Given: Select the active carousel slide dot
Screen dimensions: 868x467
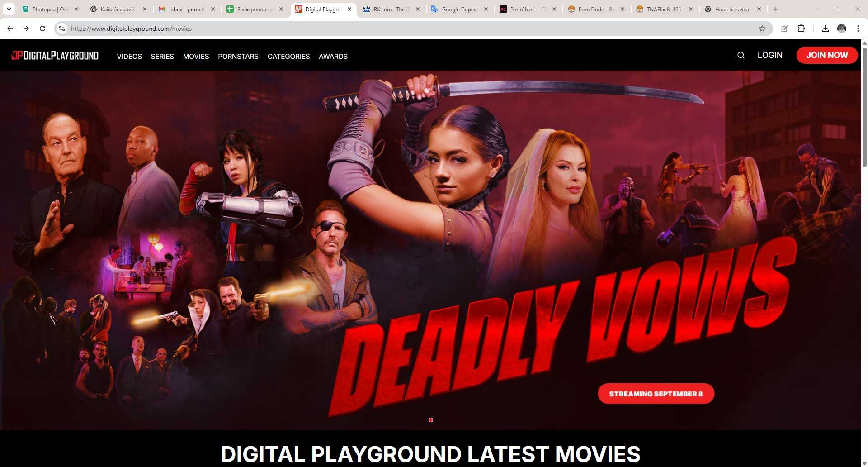Looking at the screenshot, I should (430, 419).
